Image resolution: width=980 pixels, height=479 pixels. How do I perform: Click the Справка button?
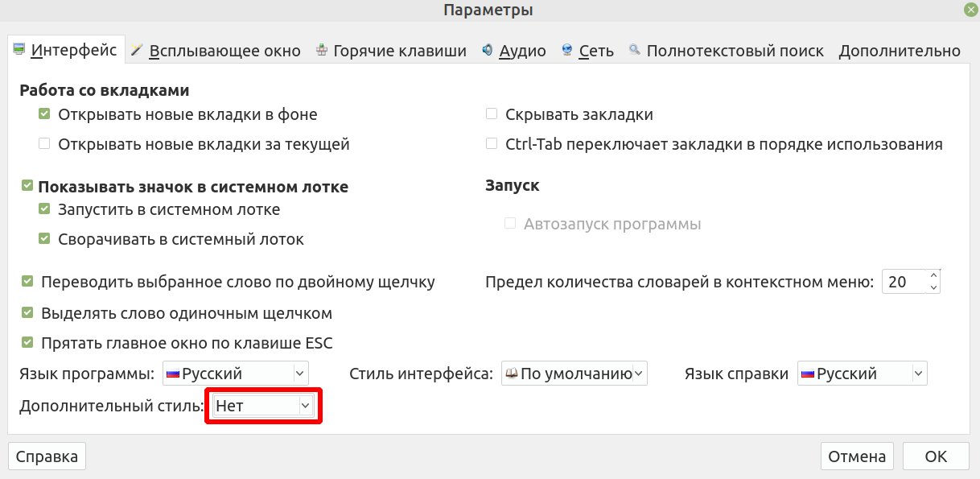pos(47,456)
